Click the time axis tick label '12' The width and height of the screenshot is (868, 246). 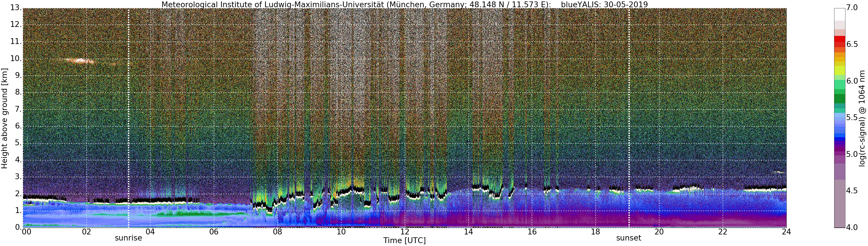[x=405, y=232]
